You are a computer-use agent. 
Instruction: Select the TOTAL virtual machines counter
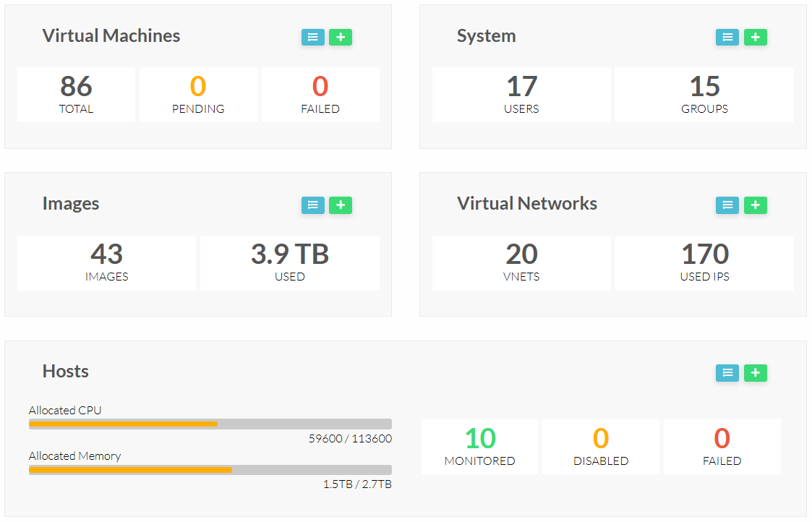point(75,94)
